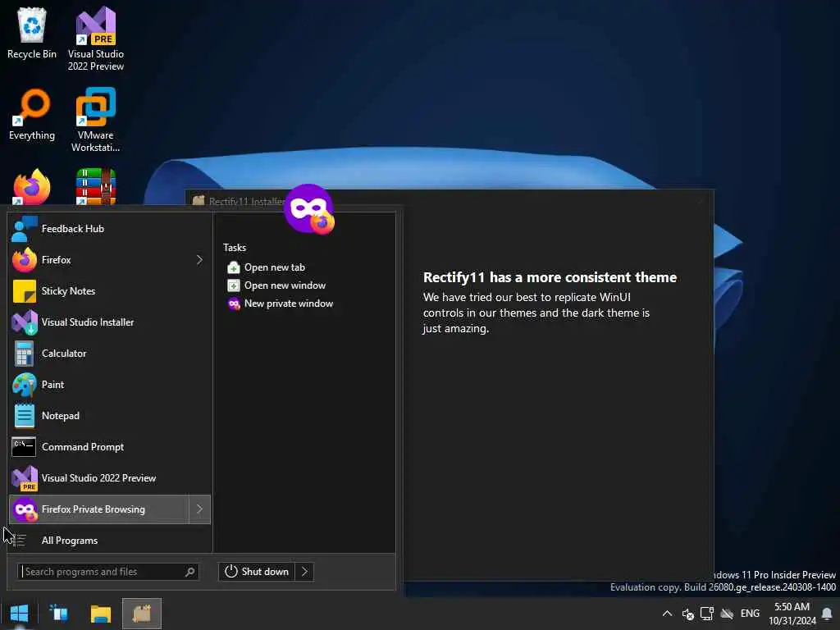
Task: Click Search programs and files box
Action: [x=107, y=572]
